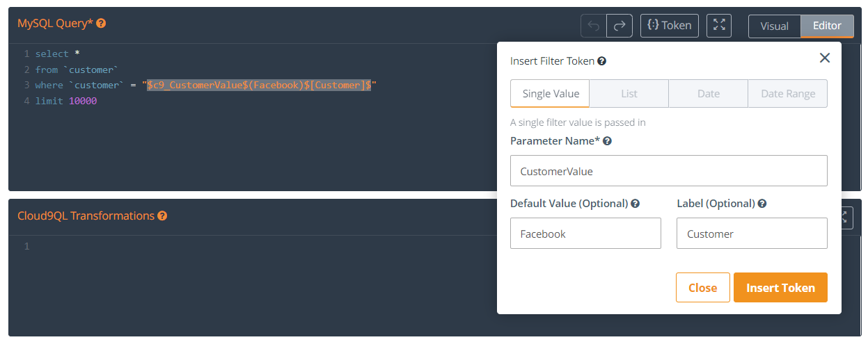
Task: Click the redo arrow icon
Action: tap(620, 26)
